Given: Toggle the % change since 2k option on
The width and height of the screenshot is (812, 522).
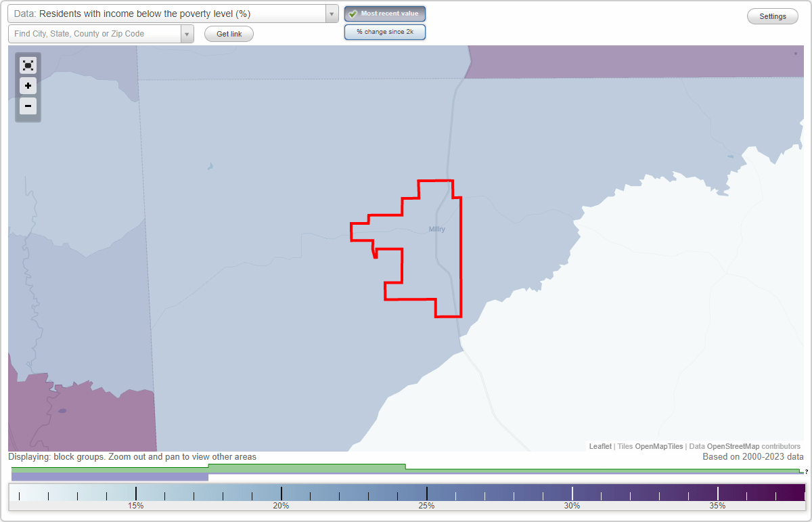Looking at the screenshot, I should click(385, 31).
